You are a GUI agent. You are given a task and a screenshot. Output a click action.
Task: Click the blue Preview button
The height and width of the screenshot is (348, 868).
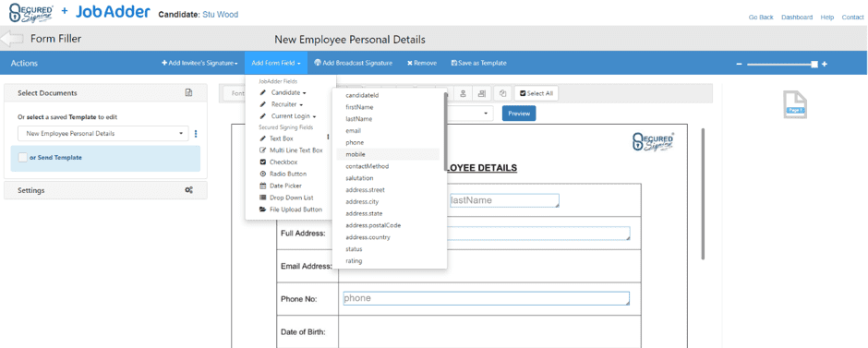click(x=519, y=114)
